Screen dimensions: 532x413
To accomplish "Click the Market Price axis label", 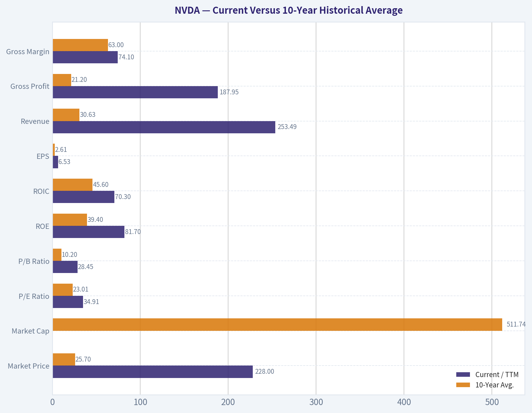I will 29,366.
